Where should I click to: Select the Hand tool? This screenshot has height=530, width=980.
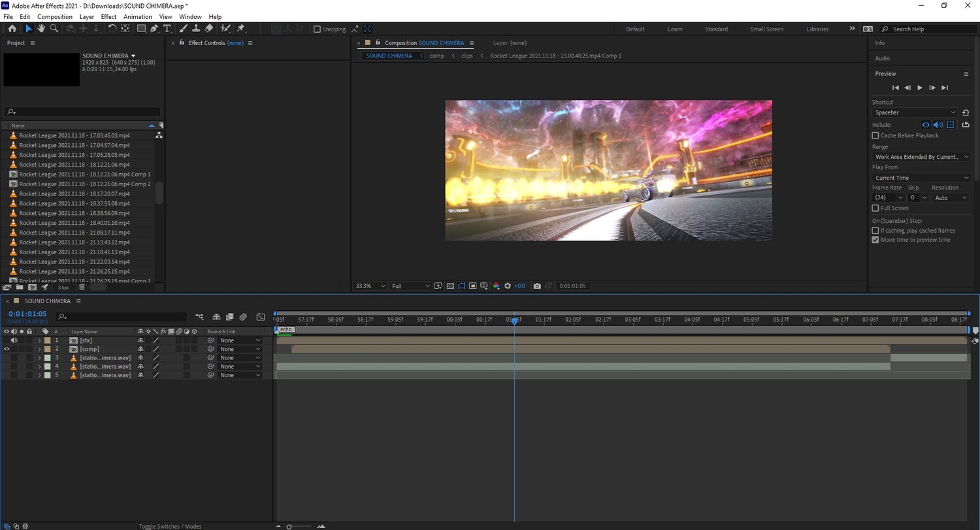pos(41,29)
